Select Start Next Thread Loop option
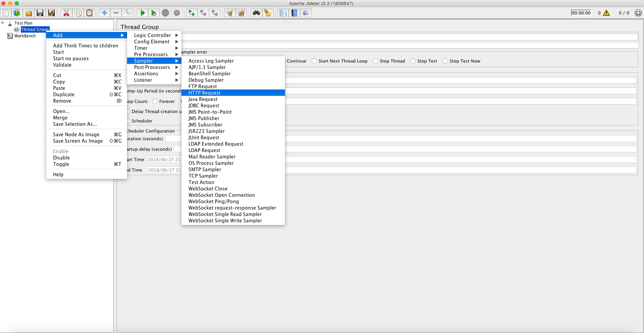 pos(314,61)
